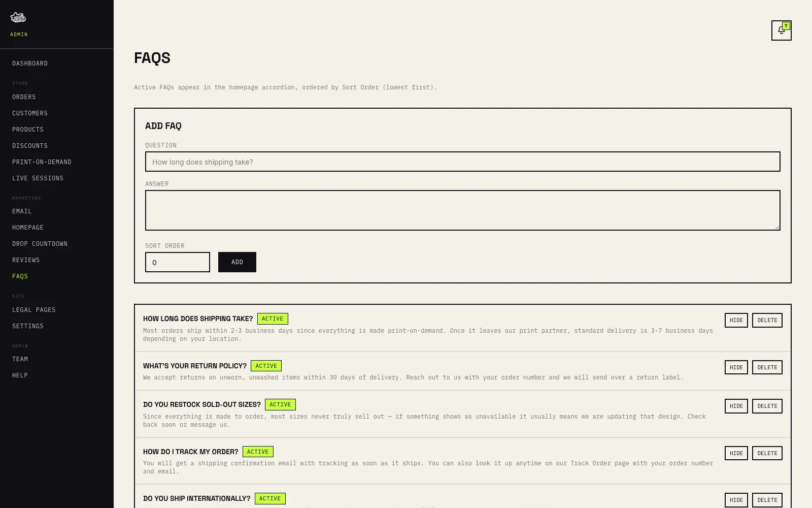Viewport: 812px width, 508px height.
Task: Hide the shipping time FAQ
Action: click(736, 320)
